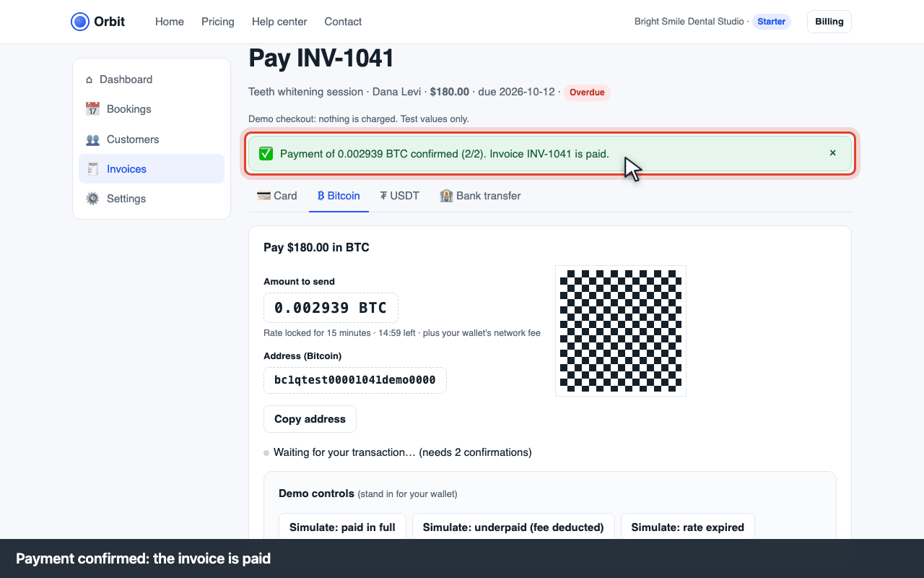Click the Customers people icon
This screenshot has width=924, height=578.
(92, 139)
